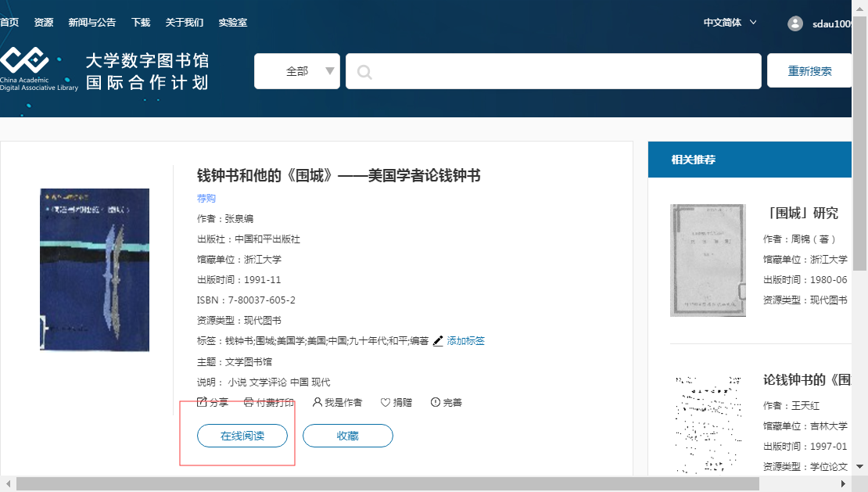868x492 pixels.
Task: Go to 新闻与公告 in the navigation
Action: pyautogui.click(x=91, y=22)
